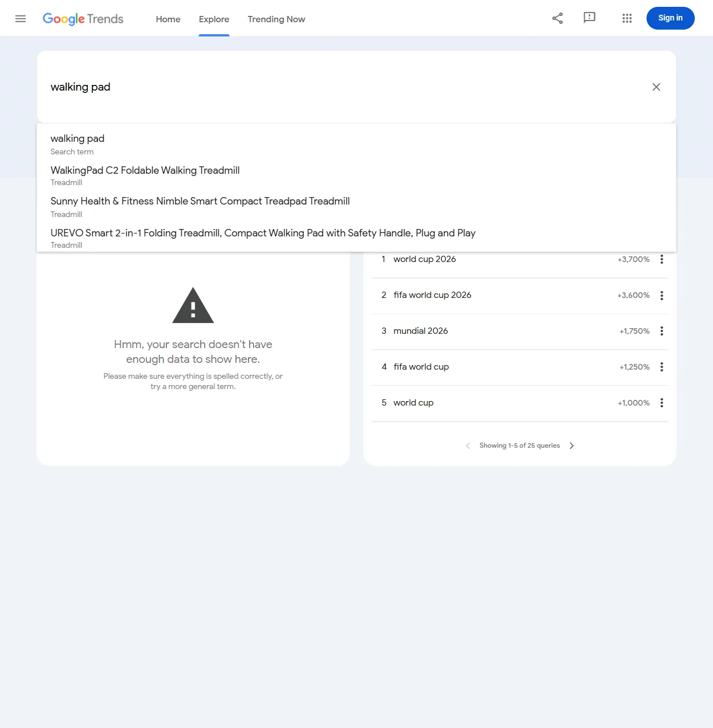
Task: Click the world cup 2026 query
Action: click(425, 259)
